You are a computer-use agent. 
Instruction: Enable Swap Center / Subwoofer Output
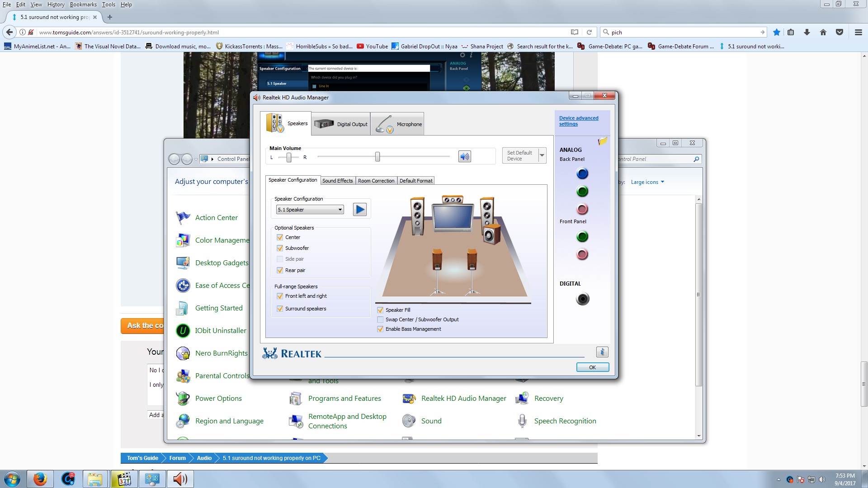380,319
